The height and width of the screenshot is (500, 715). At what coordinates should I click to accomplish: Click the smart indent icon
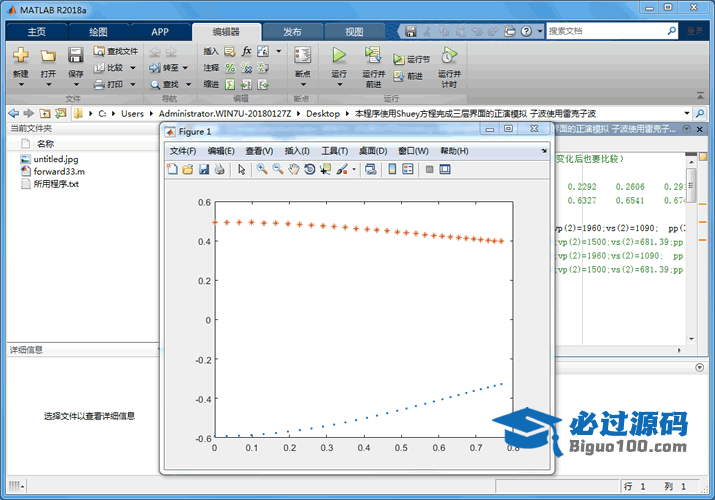tap(230, 84)
